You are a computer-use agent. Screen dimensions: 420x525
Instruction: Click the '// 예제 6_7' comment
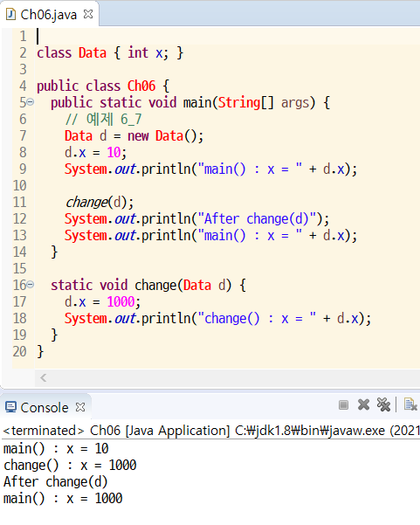(x=103, y=119)
